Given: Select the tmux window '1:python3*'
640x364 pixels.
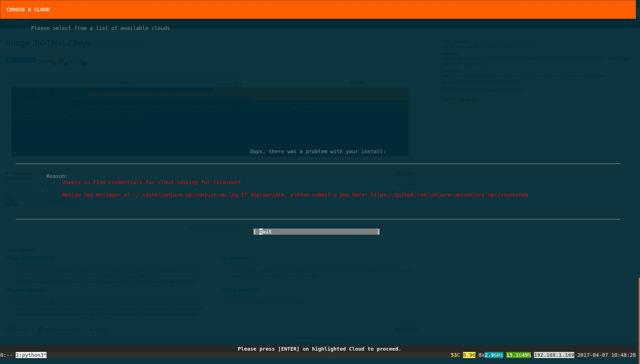Looking at the screenshot, I should coord(31,355).
